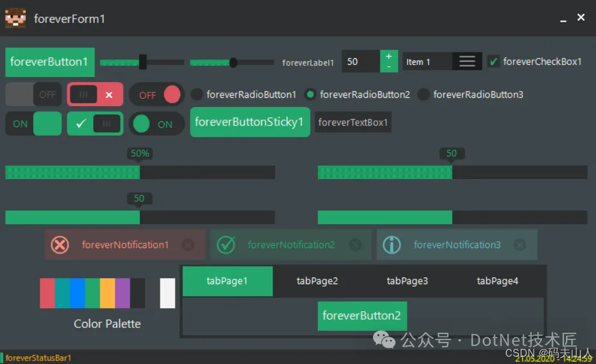Increase the numeric value with plus button
Screen dimensions: 596x364
point(389,56)
